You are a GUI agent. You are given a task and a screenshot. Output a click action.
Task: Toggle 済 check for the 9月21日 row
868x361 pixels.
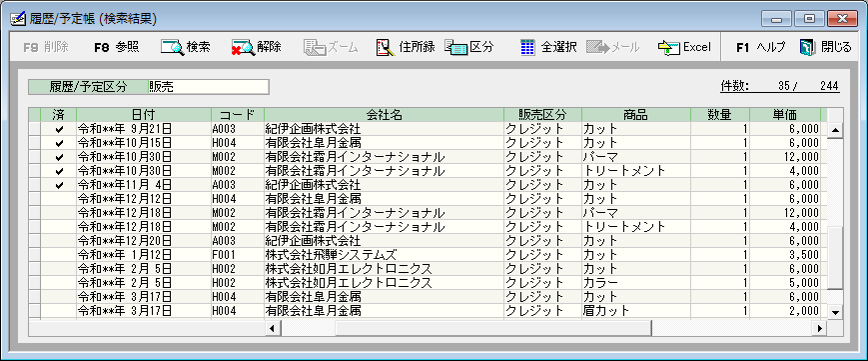pos(59,129)
